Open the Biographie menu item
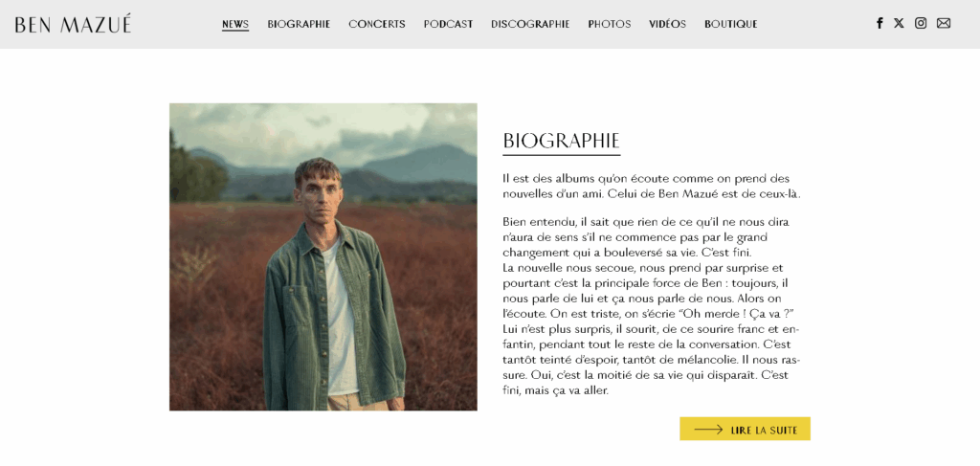This screenshot has height=466, width=980. click(299, 24)
